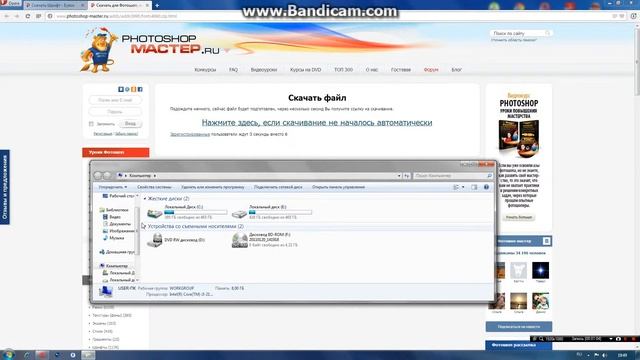Click the volume icon in system tray
This screenshot has height=360, width=640.
[x=604, y=356]
